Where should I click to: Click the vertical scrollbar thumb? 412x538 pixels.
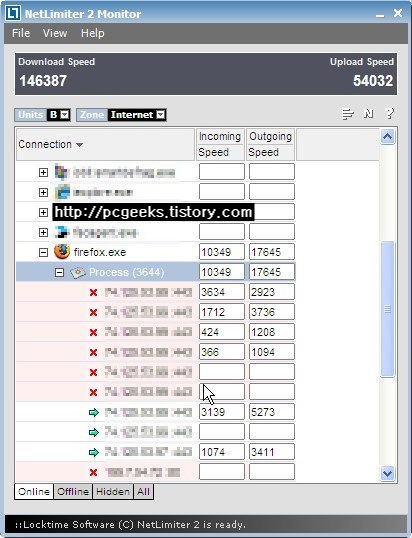[388, 309]
